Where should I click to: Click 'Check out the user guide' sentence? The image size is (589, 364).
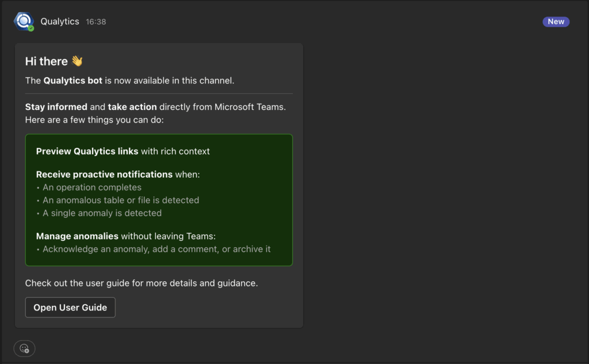141,283
